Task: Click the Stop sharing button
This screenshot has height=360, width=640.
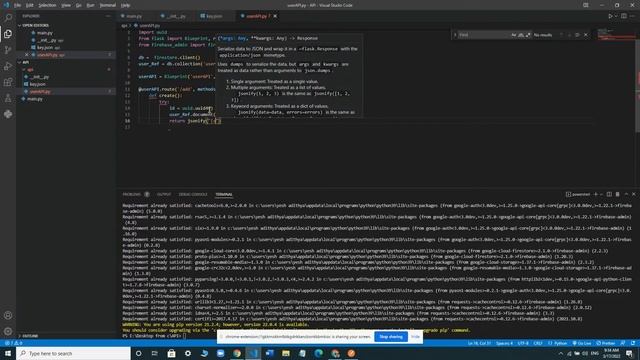Action: [391, 337]
